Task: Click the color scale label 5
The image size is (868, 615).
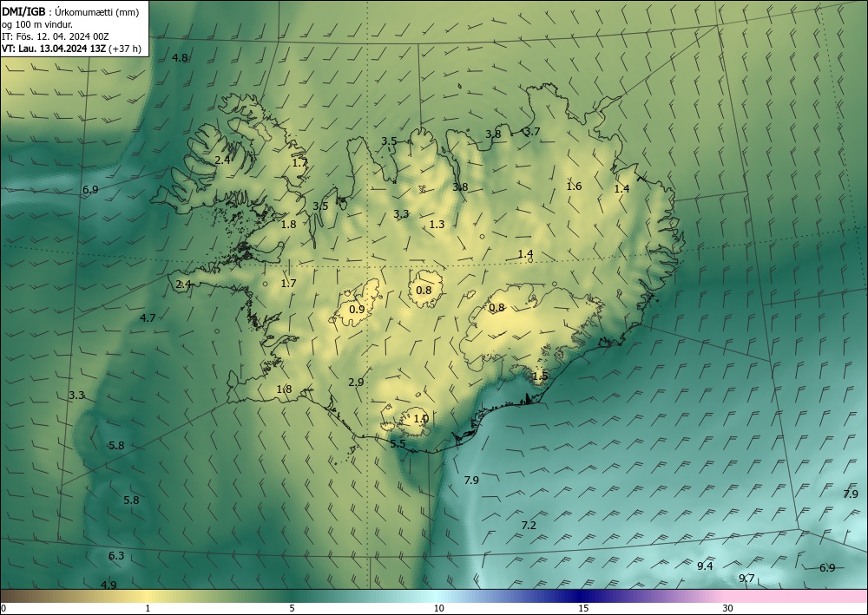Action: click(292, 608)
